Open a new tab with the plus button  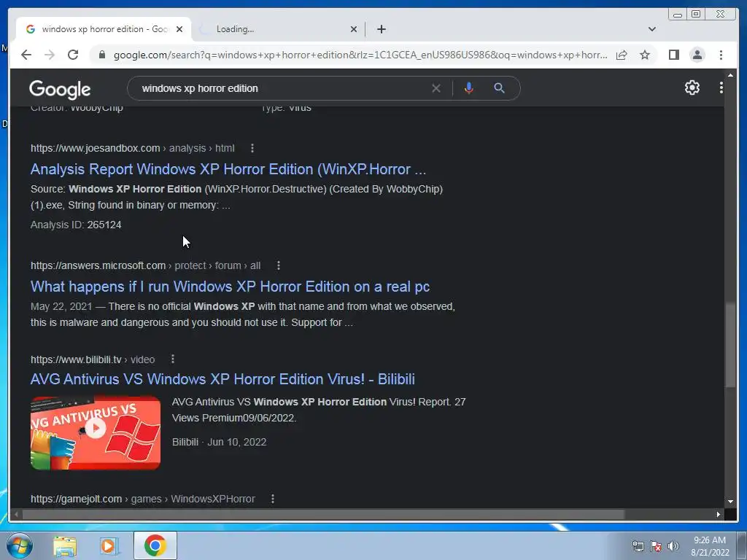381,29
